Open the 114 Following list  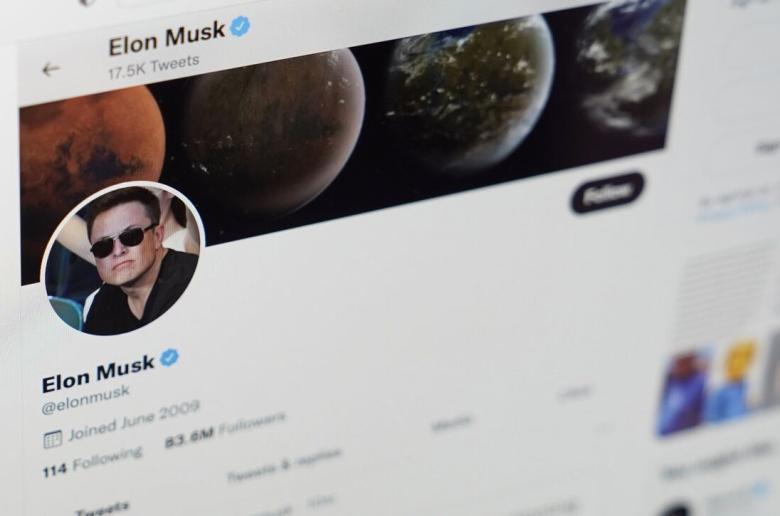[93, 462]
